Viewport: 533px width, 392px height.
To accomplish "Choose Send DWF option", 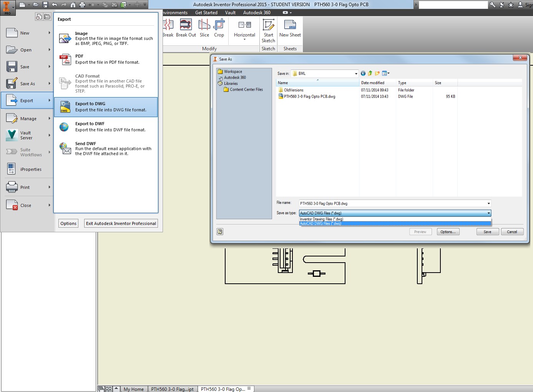I will pyautogui.click(x=106, y=149).
